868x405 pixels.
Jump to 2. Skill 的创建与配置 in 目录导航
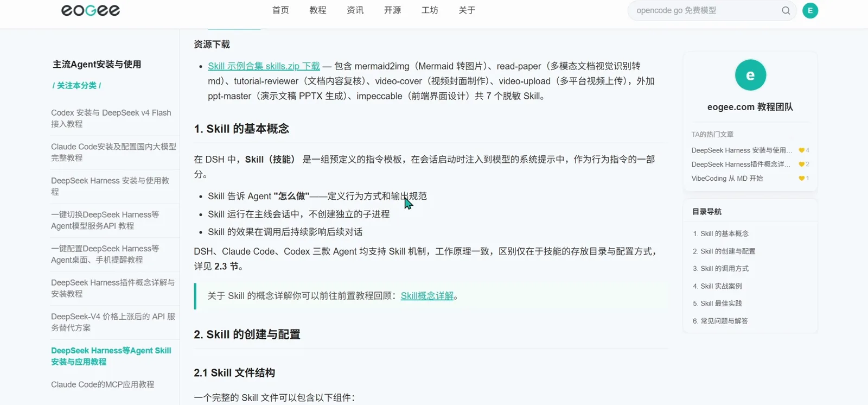(x=724, y=251)
